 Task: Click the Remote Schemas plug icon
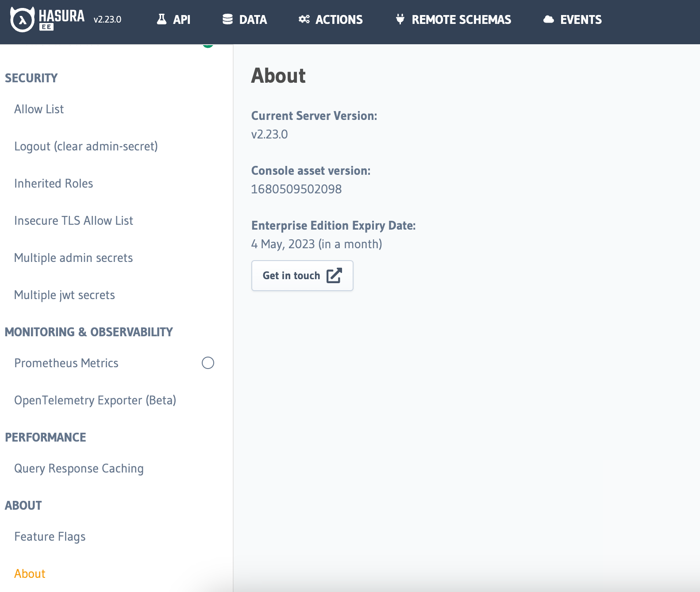(x=400, y=19)
